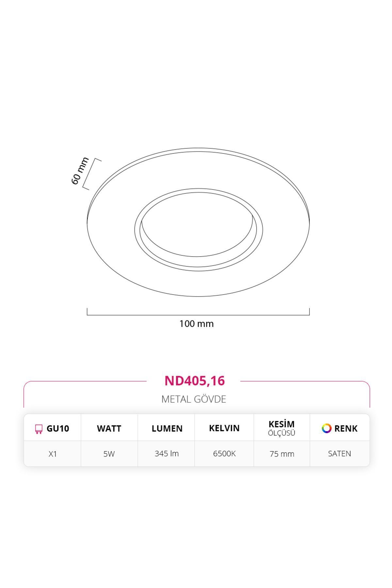
Task: Click the KESİM ÖLÇÜSÜ column header
Action: click(x=282, y=428)
